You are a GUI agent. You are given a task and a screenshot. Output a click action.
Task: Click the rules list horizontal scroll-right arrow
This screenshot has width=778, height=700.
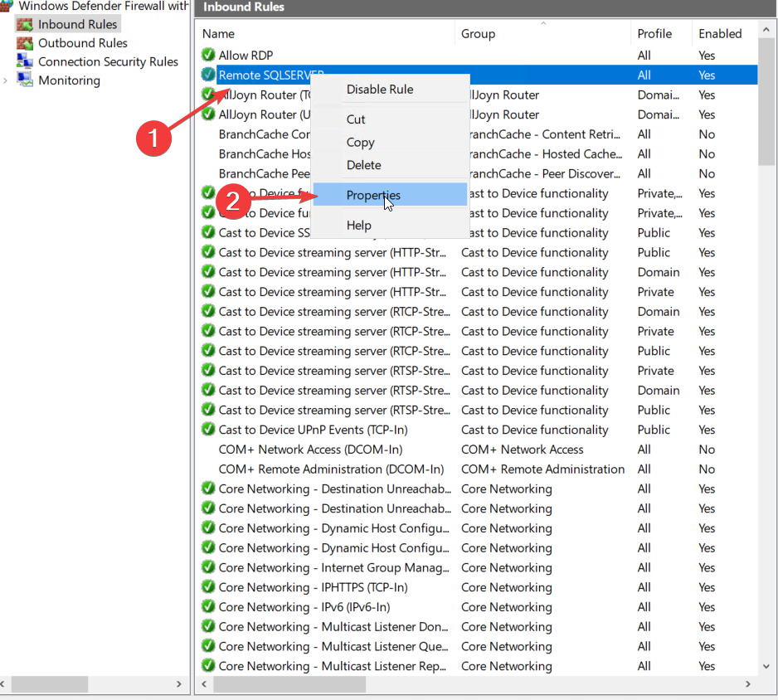click(748, 684)
